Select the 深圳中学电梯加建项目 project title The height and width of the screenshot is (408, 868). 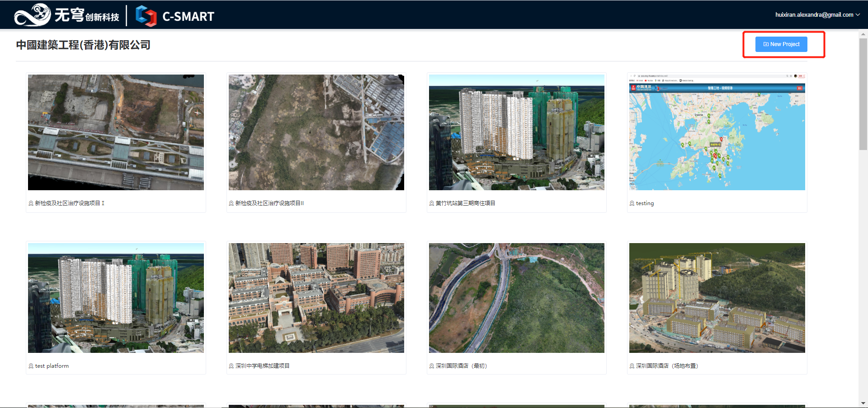pyautogui.click(x=263, y=366)
